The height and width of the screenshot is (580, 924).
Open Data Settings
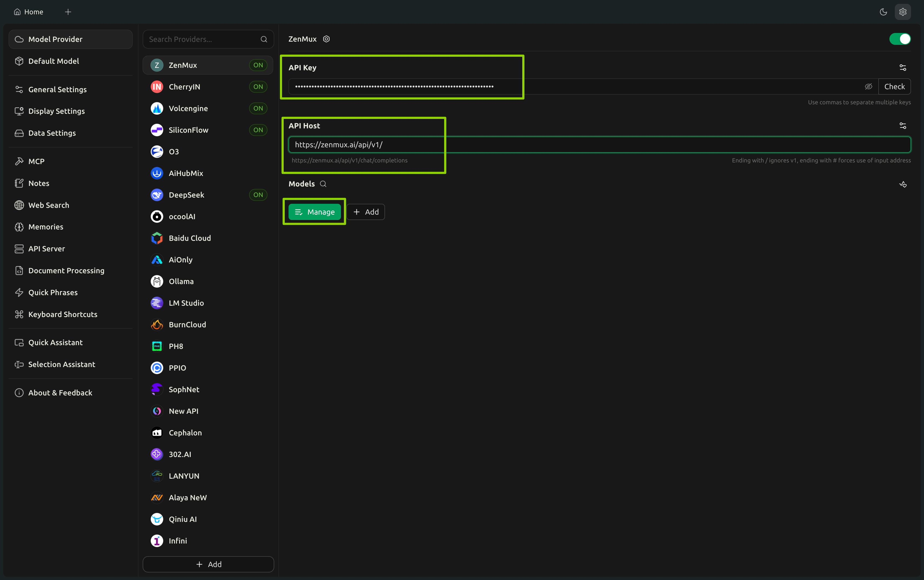point(71,133)
